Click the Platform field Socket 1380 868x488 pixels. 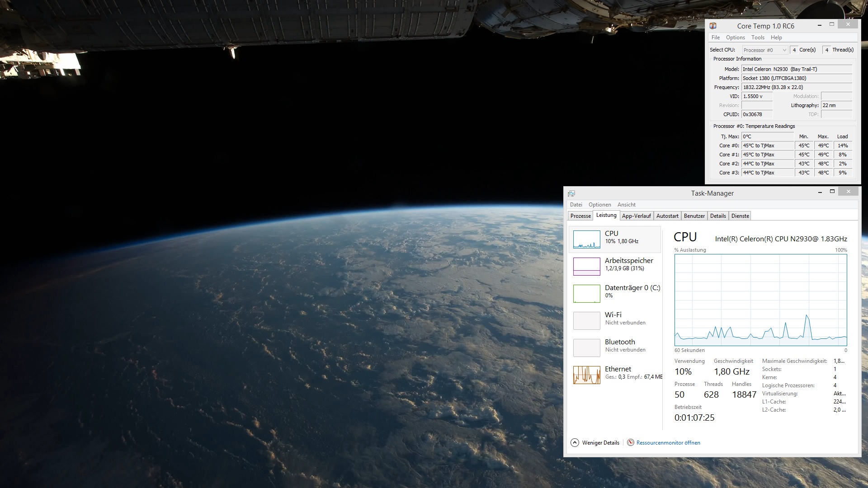tap(797, 78)
